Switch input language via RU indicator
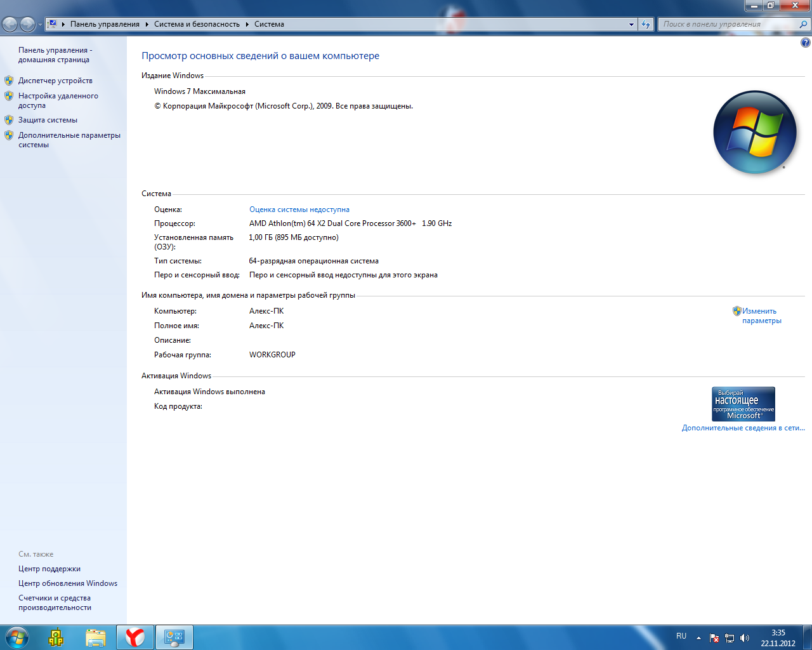The width and height of the screenshot is (812, 650). click(x=681, y=636)
